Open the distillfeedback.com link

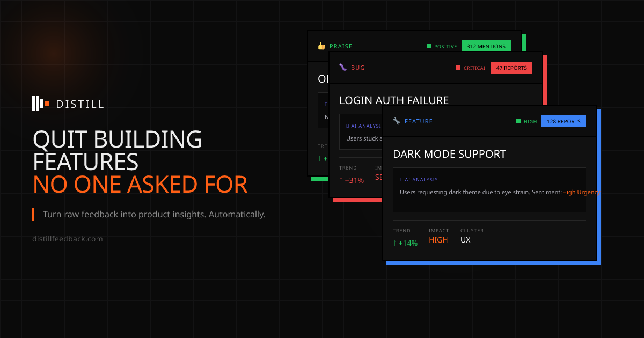click(x=67, y=239)
